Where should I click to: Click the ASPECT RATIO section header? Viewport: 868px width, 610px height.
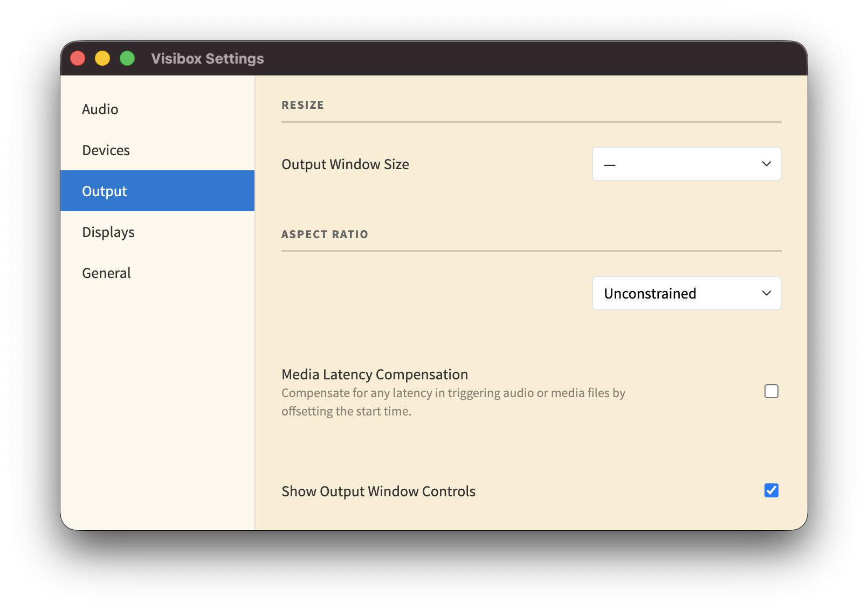coord(325,234)
